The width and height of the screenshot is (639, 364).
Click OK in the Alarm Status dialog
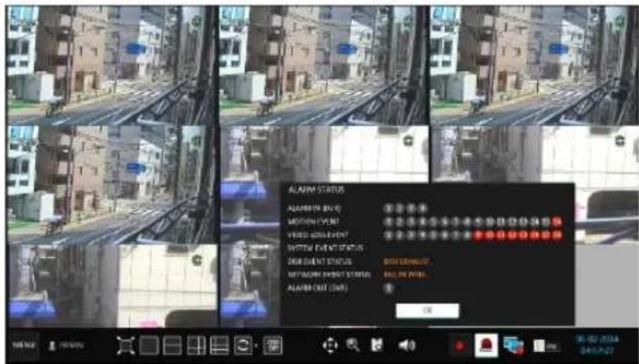pyautogui.click(x=427, y=311)
